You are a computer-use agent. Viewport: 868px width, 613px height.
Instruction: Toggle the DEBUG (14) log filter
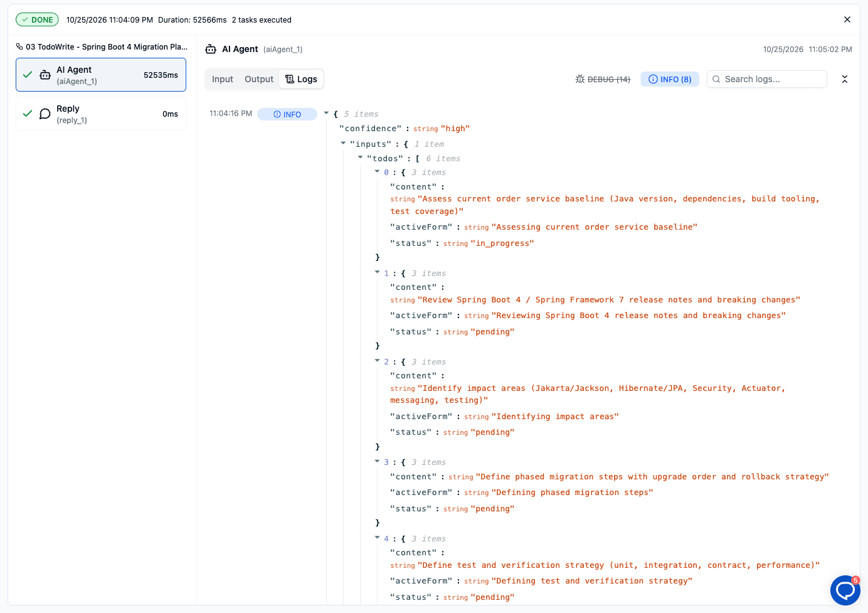[603, 79]
